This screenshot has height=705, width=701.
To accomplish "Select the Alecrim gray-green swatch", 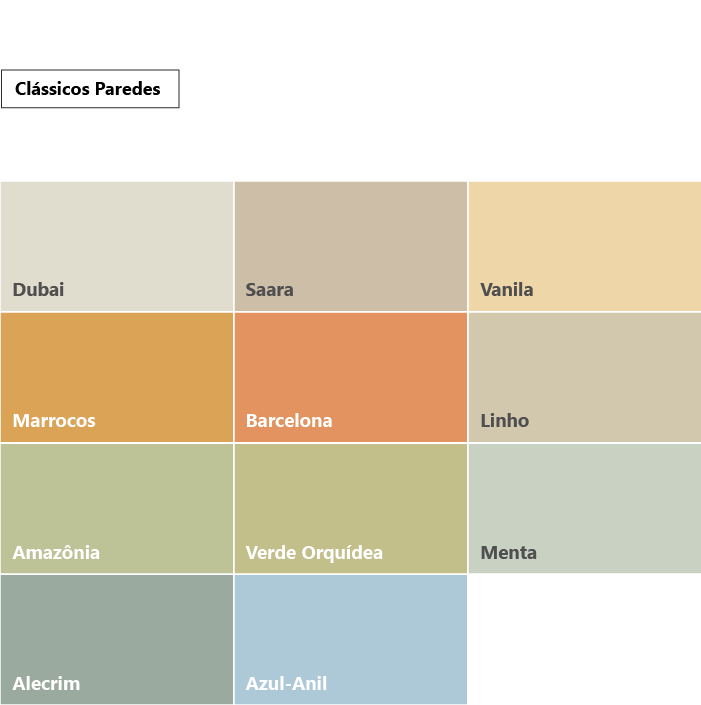I will point(117,639).
